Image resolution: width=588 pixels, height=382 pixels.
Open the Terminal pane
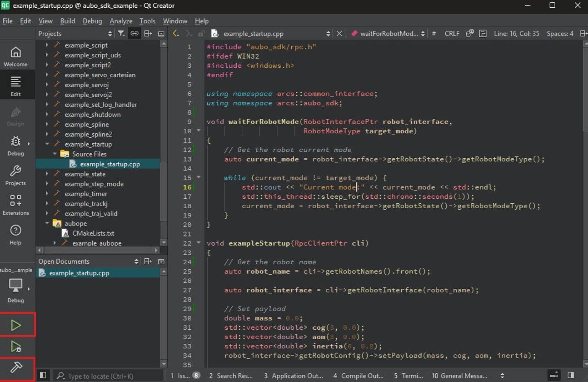(x=409, y=376)
